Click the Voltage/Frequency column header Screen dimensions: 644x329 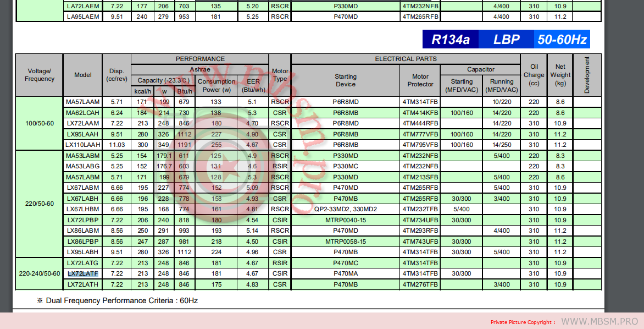tap(40, 75)
